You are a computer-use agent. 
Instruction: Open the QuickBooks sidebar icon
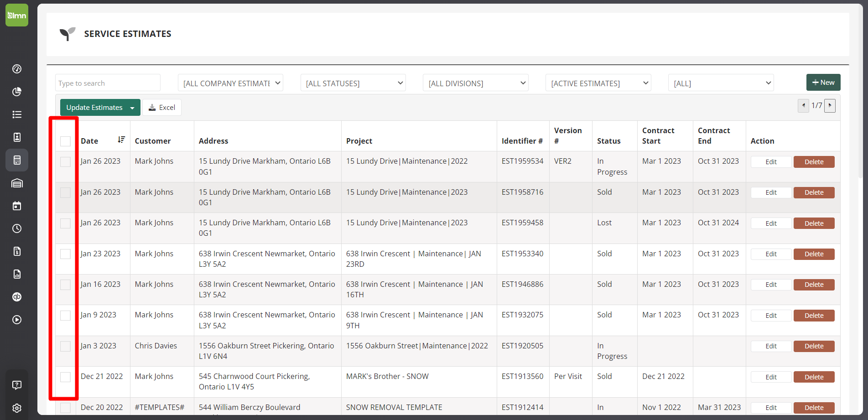(17, 297)
